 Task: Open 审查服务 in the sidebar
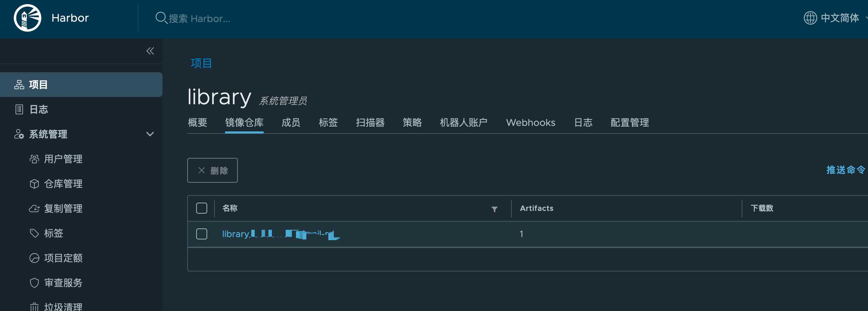tap(63, 283)
